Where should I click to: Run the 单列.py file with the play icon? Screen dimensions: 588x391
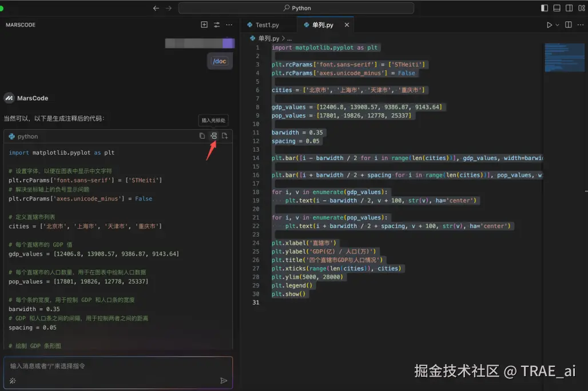[x=549, y=25]
